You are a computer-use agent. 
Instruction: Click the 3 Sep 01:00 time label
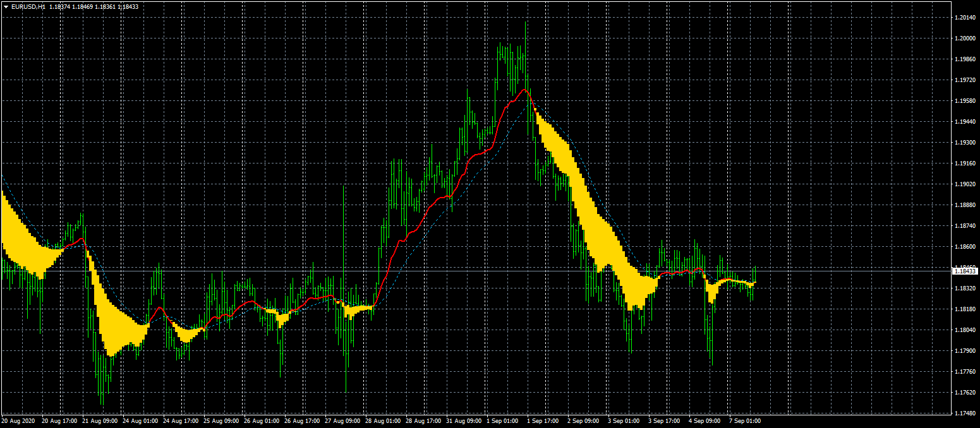[x=624, y=420]
